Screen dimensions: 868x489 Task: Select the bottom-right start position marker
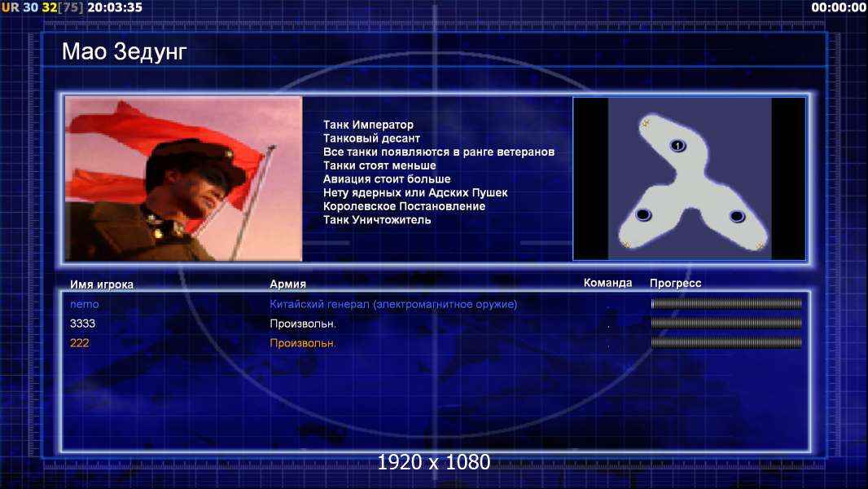pyautogui.click(x=737, y=216)
